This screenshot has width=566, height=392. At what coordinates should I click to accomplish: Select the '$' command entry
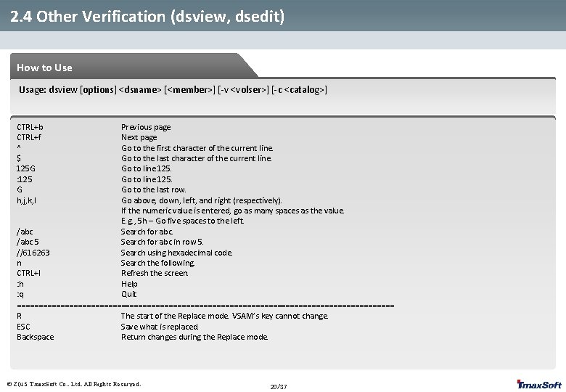(x=19, y=158)
